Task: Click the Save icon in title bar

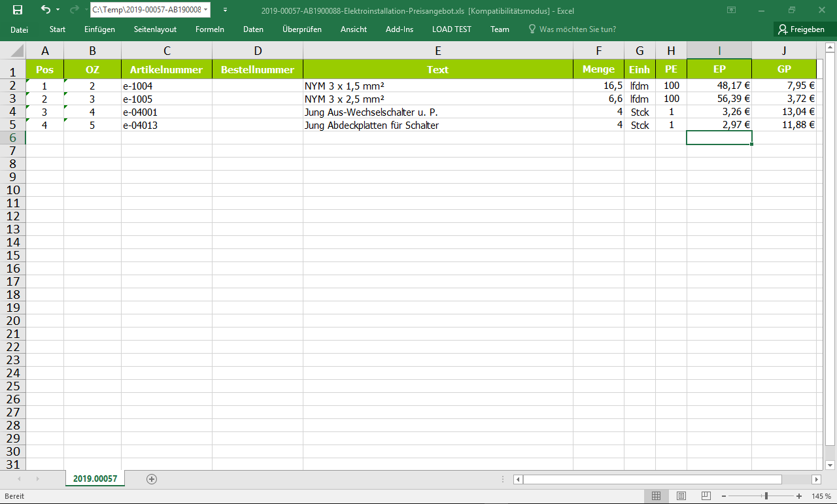Action: [18, 10]
